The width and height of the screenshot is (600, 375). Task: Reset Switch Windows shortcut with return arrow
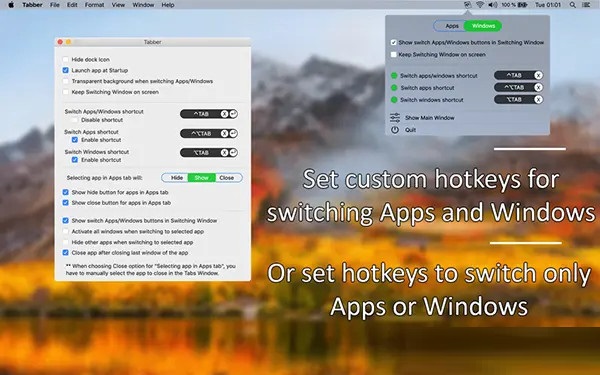point(233,153)
